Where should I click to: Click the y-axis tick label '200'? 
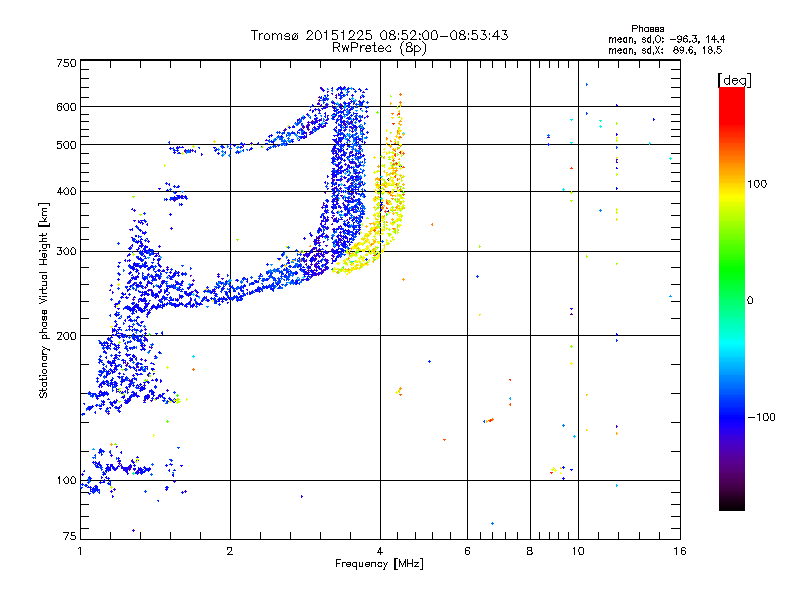tap(66, 336)
